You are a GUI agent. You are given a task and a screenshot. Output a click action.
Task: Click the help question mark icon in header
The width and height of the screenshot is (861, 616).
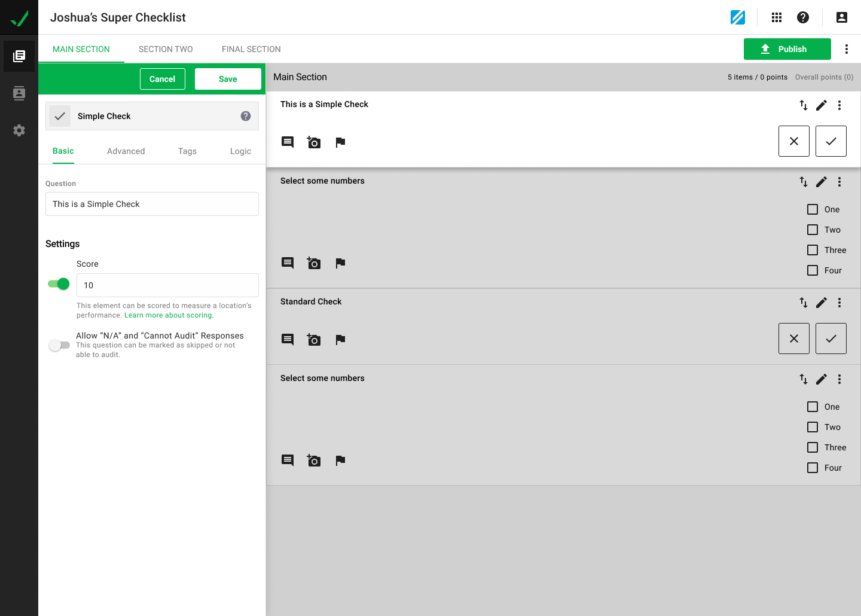pyautogui.click(x=803, y=17)
